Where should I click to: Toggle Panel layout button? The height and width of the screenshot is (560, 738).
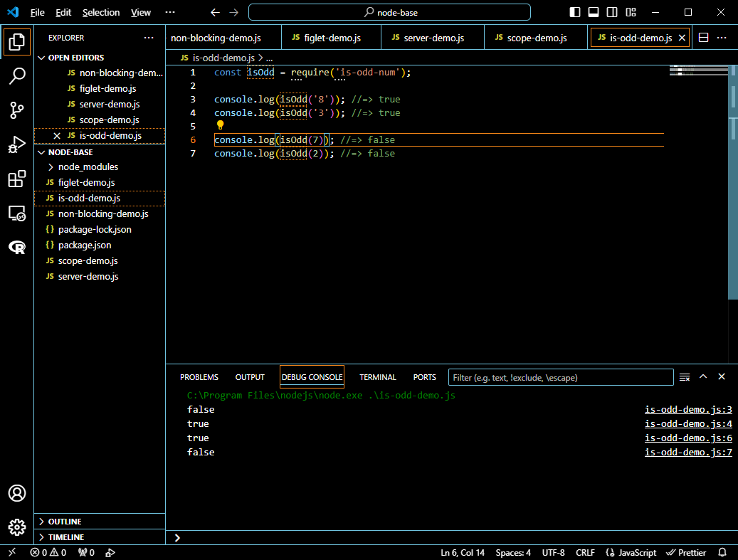pyautogui.click(x=594, y=12)
